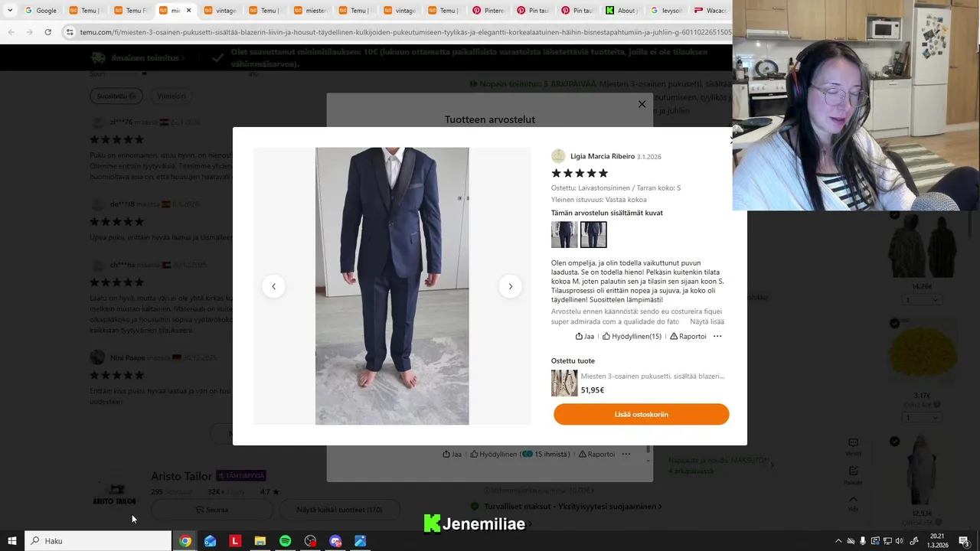Open Spotify from the taskbar
Image resolution: width=980 pixels, height=551 pixels.
pyautogui.click(x=285, y=541)
